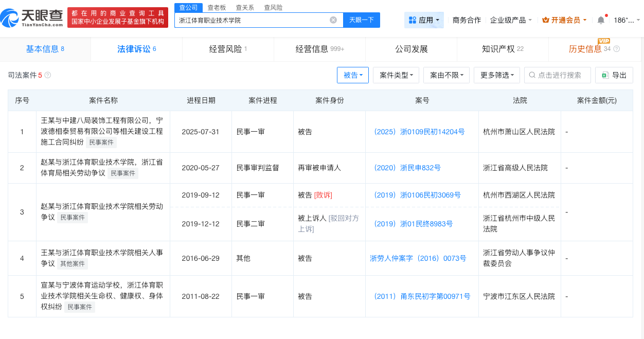Open the 被告 filter dropdown

(x=352, y=75)
